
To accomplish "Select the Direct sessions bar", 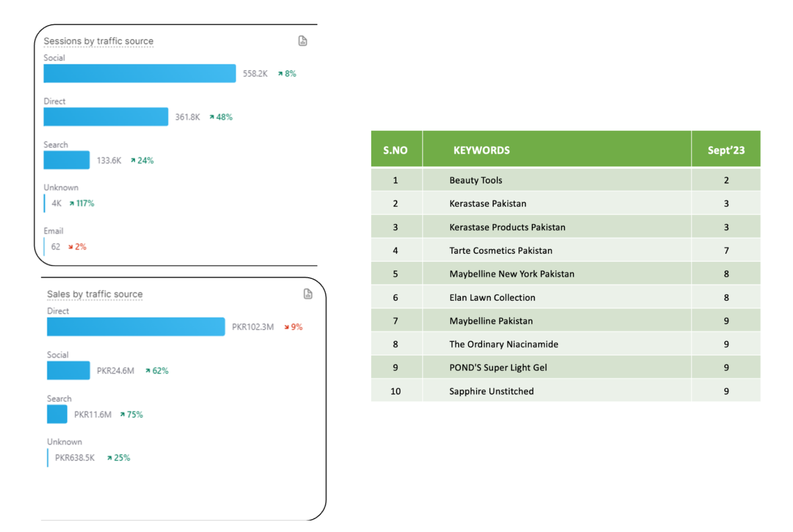I will (106, 117).
